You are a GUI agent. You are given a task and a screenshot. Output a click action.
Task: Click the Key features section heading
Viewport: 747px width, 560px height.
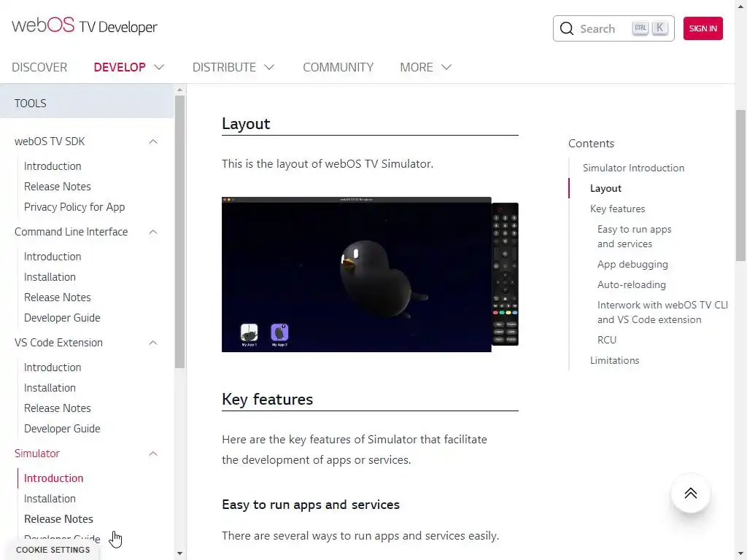tap(267, 399)
